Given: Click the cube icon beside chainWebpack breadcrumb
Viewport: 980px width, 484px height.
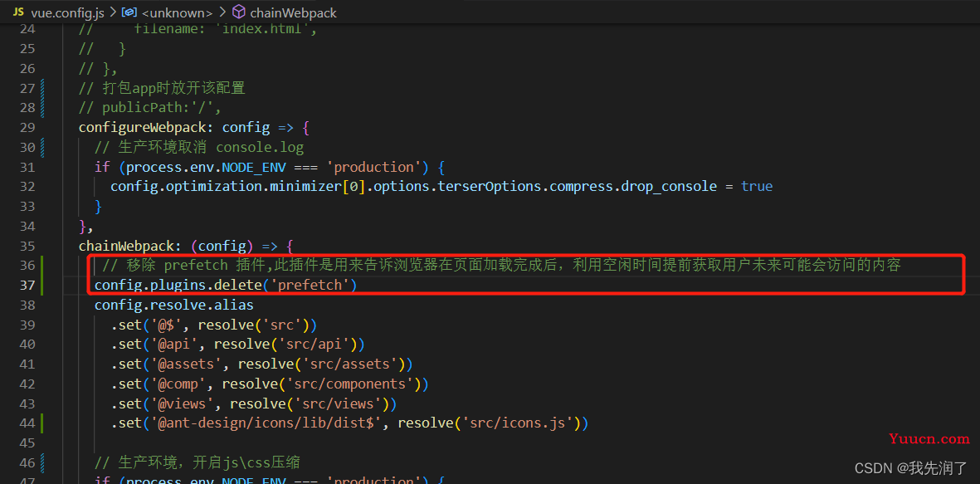Looking at the screenshot, I should coord(239,12).
